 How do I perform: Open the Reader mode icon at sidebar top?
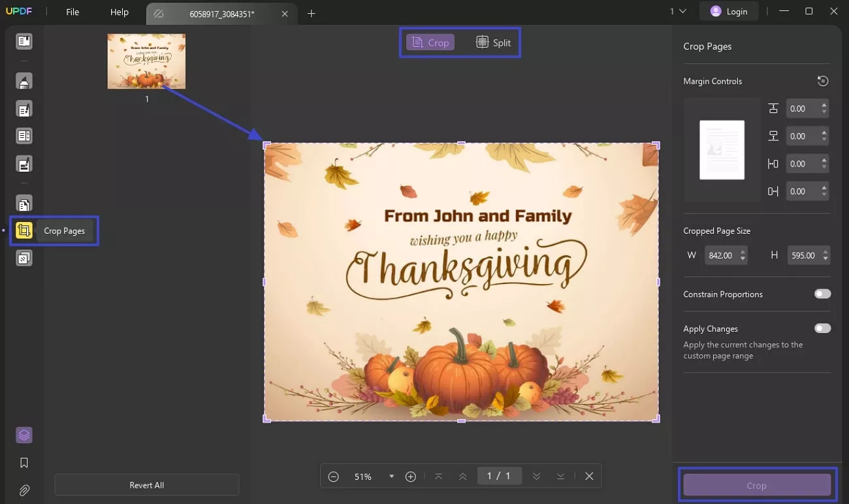tap(24, 41)
